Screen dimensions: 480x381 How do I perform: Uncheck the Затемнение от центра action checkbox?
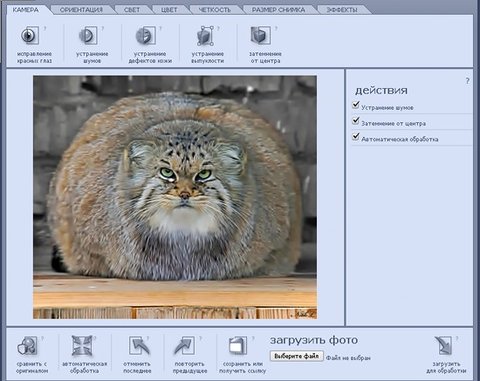click(x=356, y=121)
